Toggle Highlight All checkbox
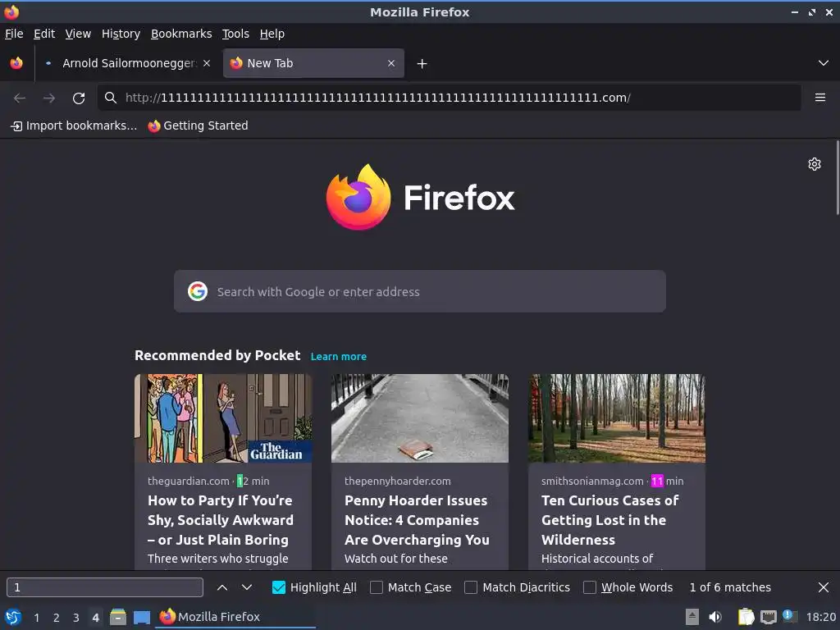Screen dimensions: 840x630 (x=279, y=587)
